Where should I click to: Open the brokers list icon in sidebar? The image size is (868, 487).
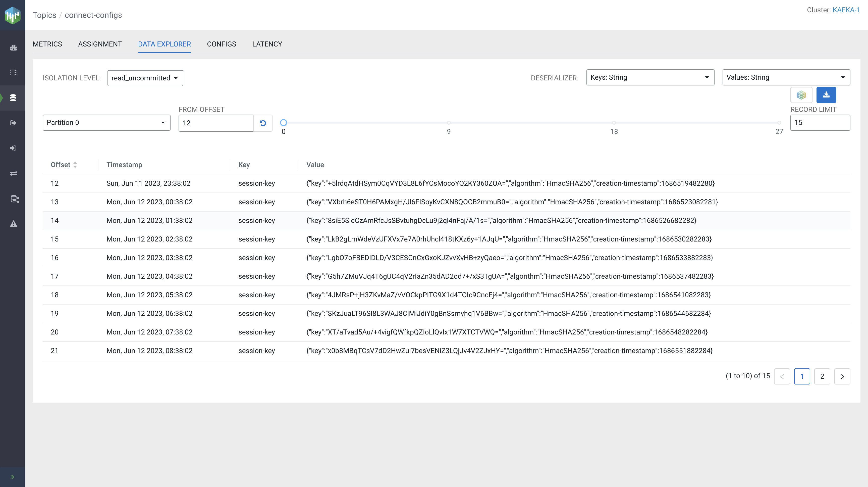[14, 72]
